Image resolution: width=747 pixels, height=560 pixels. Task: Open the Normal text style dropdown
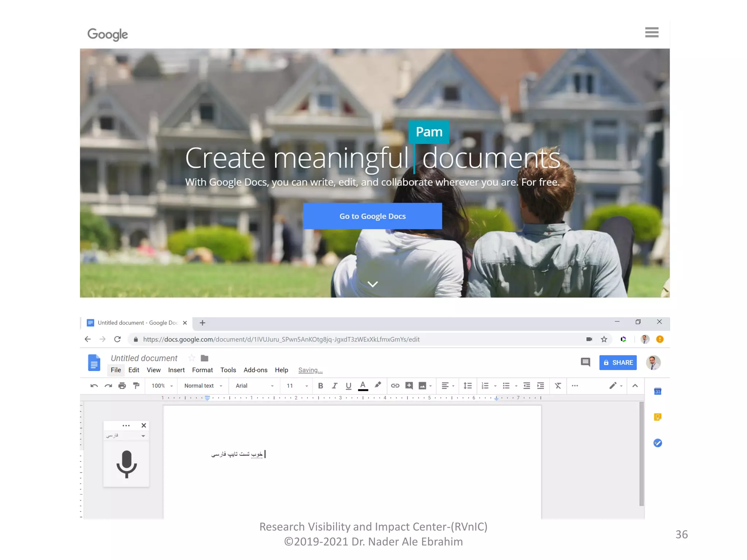(x=203, y=386)
